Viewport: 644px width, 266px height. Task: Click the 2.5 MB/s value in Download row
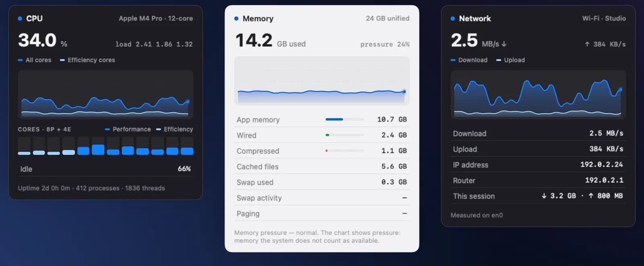606,133
